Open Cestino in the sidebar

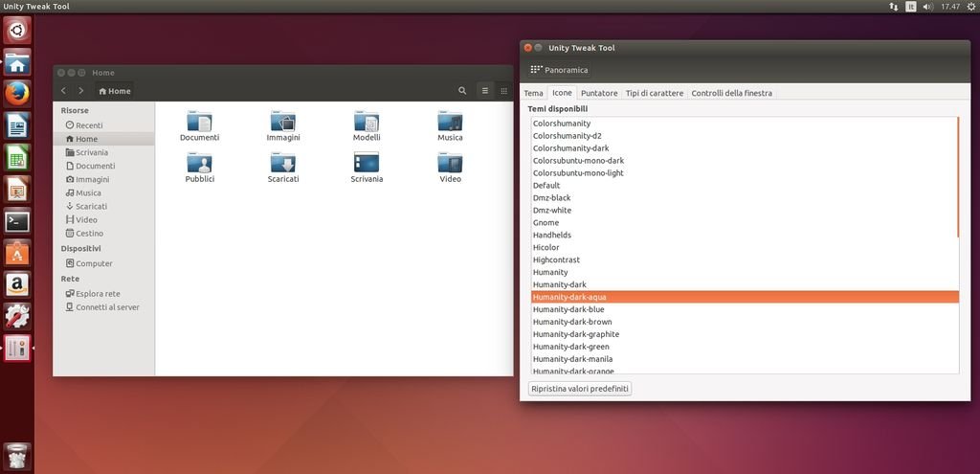(x=89, y=234)
